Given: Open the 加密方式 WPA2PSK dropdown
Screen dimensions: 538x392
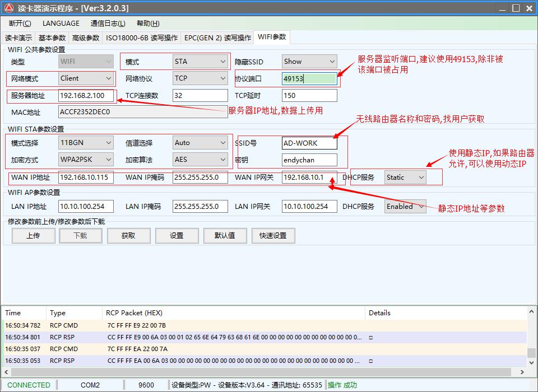Looking at the screenshot, I should point(86,160).
